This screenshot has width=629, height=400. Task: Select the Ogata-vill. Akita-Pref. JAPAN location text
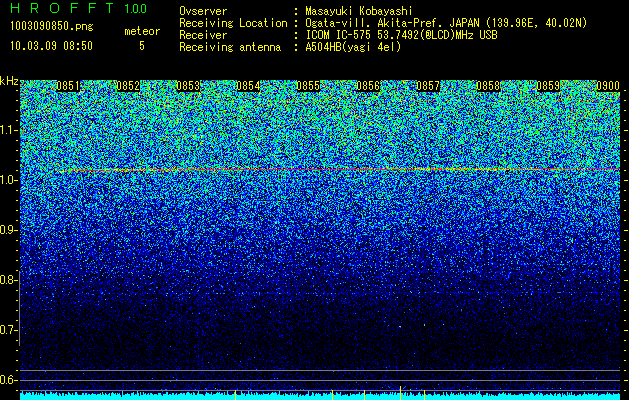click(446, 24)
